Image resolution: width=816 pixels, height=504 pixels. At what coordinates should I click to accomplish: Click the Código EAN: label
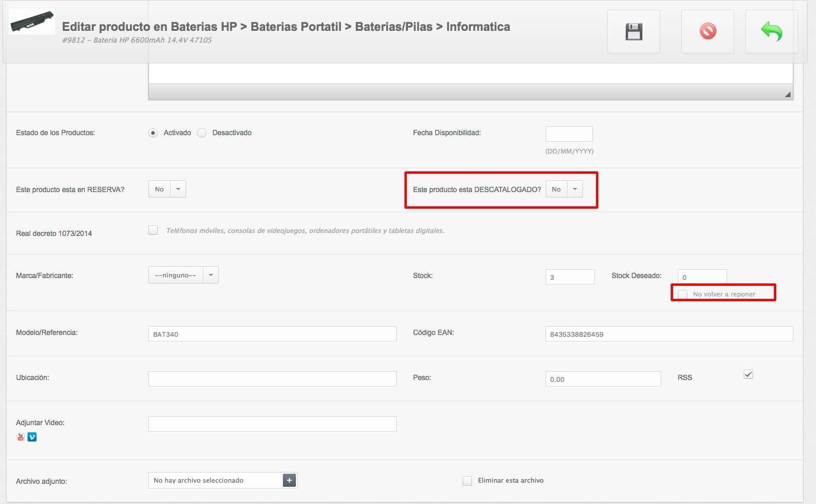(434, 333)
